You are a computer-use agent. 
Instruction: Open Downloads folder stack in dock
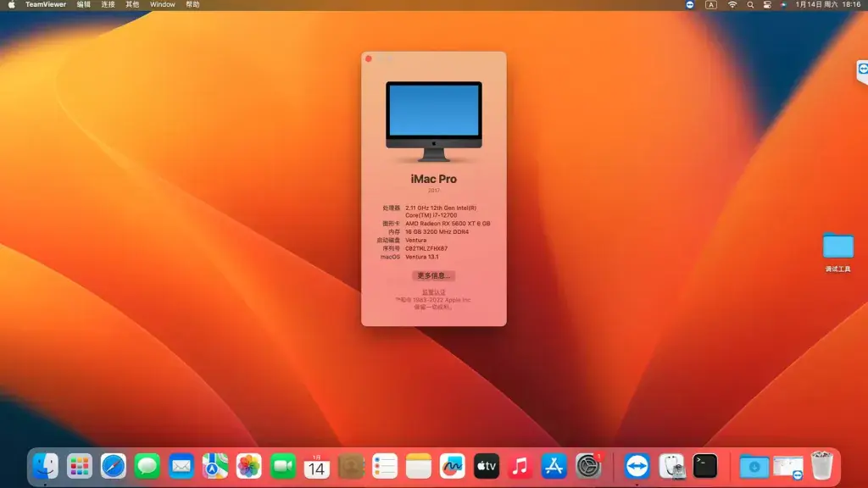(754, 466)
